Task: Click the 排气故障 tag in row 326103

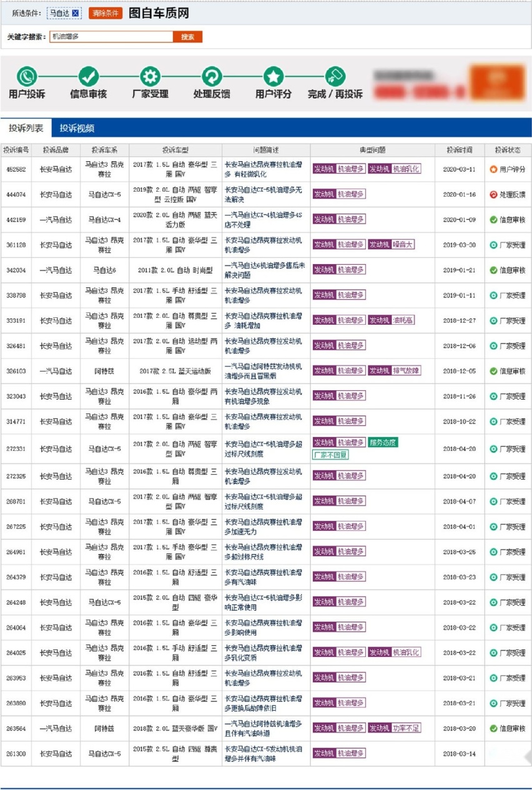Action: 406,370
